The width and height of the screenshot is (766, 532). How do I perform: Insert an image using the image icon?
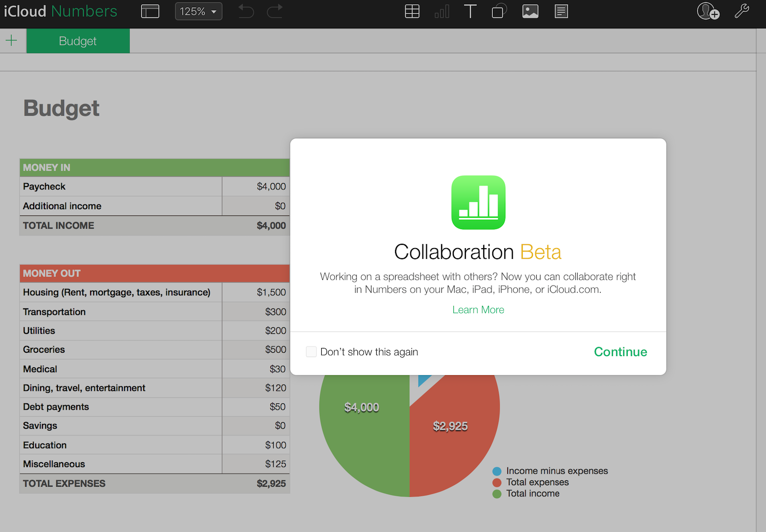[530, 11]
